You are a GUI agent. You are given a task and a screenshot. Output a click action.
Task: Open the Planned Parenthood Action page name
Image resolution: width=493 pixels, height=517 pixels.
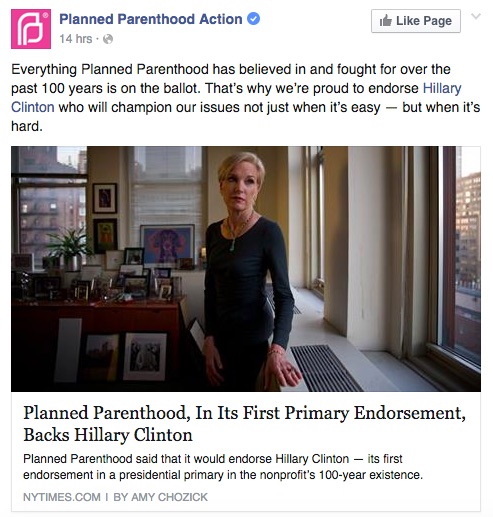pyautogui.click(x=151, y=19)
